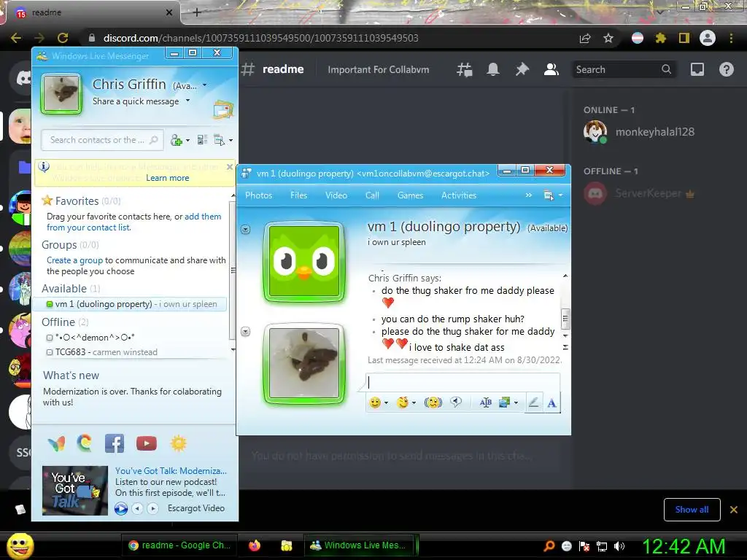This screenshot has height=560, width=747.
Task: Click the Discord home logo in sidebar
Action: [x=23, y=77]
